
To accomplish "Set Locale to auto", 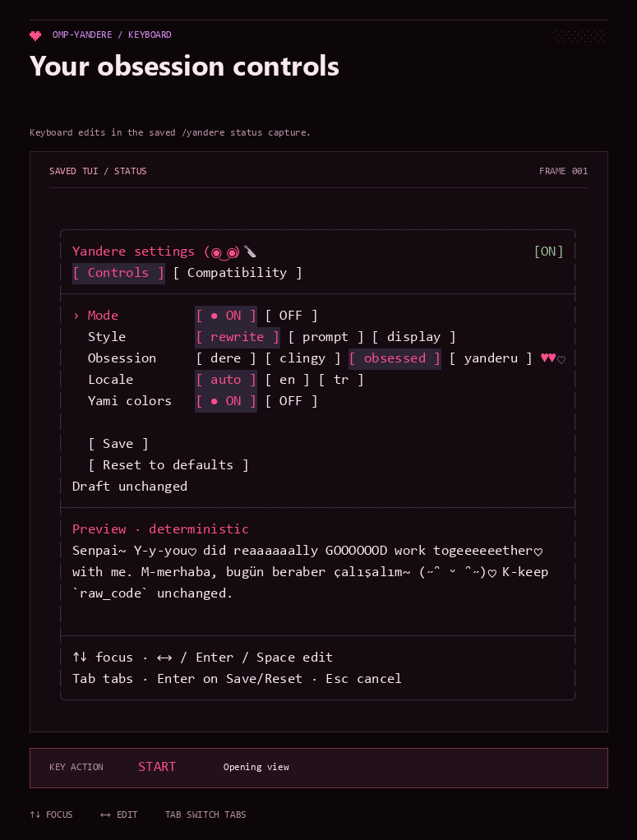I will coord(226,380).
